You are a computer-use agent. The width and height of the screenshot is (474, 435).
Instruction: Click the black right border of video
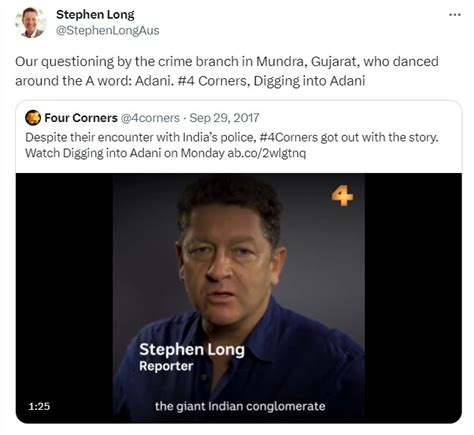[413, 298]
